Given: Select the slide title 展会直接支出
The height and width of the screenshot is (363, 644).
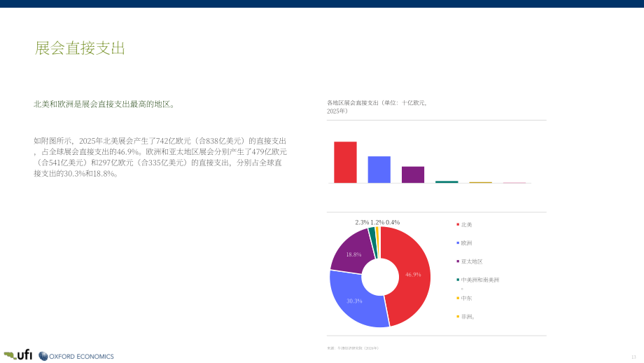Looking at the screenshot, I should (80, 48).
